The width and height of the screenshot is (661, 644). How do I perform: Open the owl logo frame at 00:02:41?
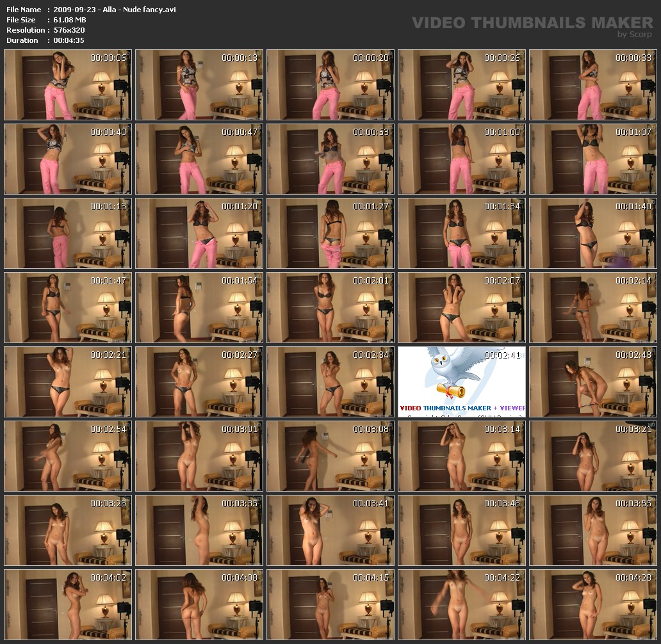click(x=461, y=382)
